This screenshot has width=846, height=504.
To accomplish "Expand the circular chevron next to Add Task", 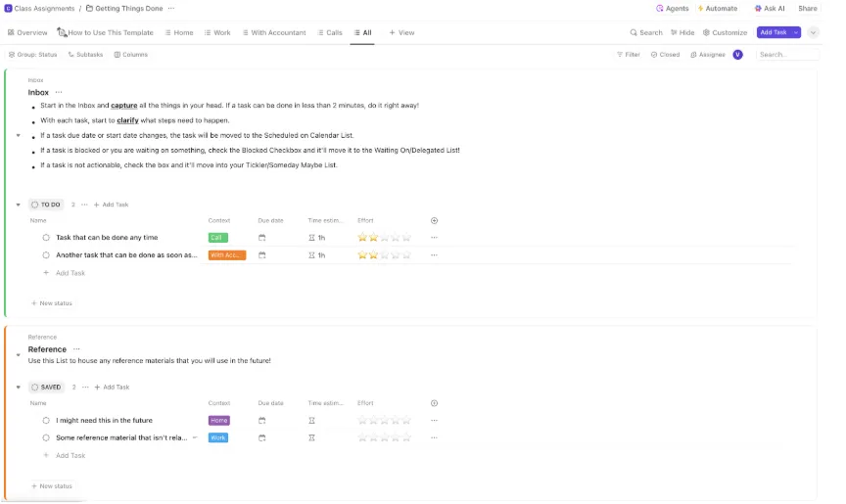I will [813, 33].
